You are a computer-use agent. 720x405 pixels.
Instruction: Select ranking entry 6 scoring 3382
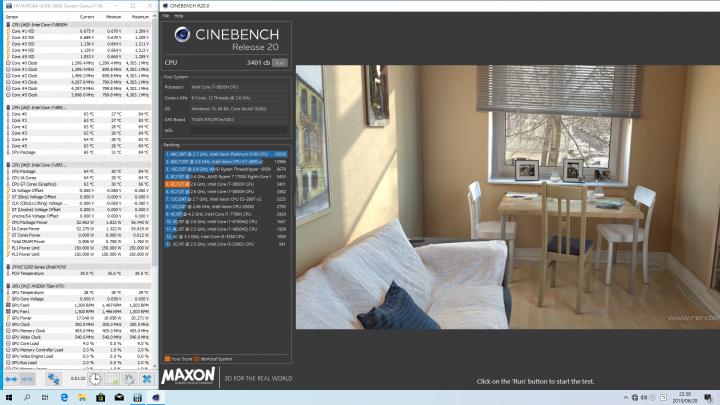(226, 191)
